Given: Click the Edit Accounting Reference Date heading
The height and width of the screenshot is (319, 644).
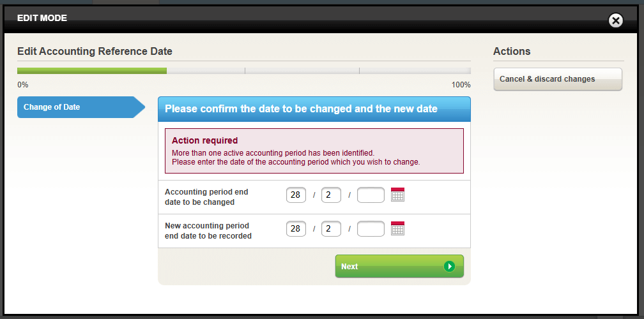Looking at the screenshot, I should click(95, 52).
